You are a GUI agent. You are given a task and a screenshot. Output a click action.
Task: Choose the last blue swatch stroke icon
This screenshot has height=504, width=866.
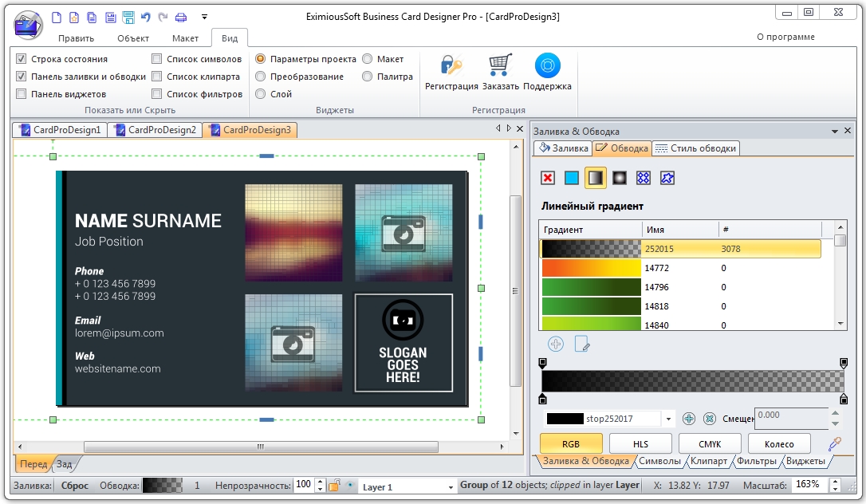click(x=667, y=178)
